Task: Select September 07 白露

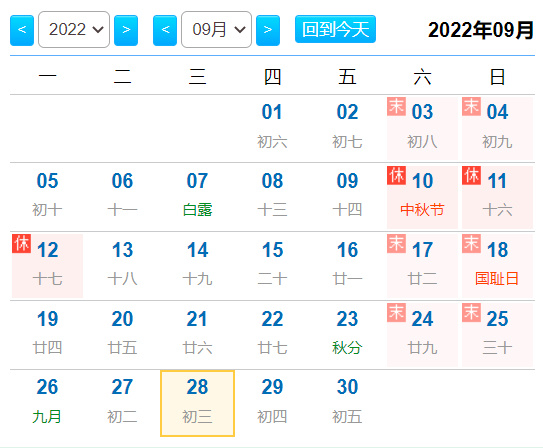Action: point(197,197)
